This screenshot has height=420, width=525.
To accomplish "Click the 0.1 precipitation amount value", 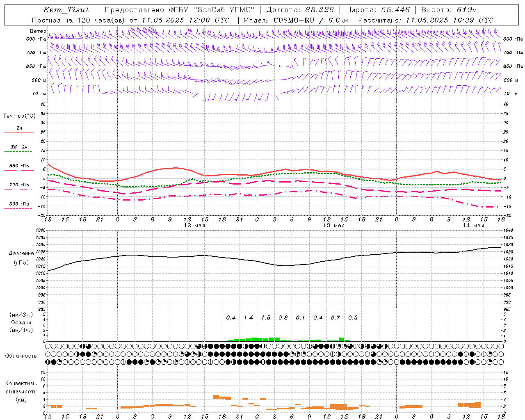I will click(301, 317).
